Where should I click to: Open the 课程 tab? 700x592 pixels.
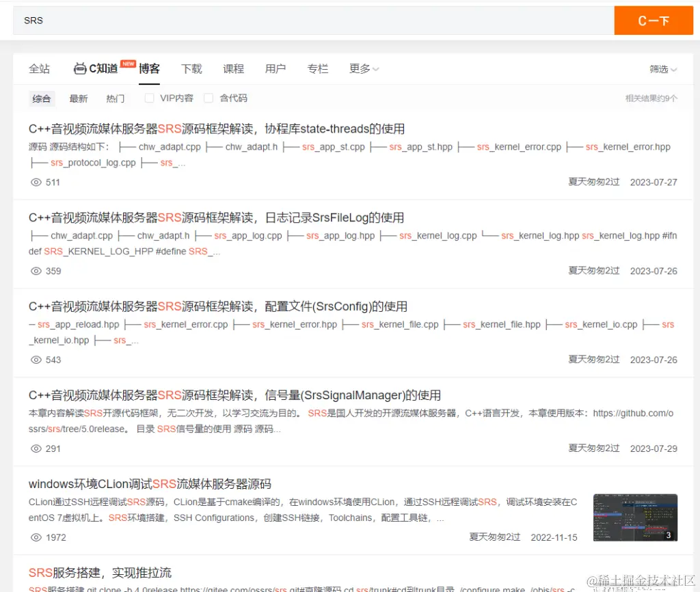(x=234, y=69)
